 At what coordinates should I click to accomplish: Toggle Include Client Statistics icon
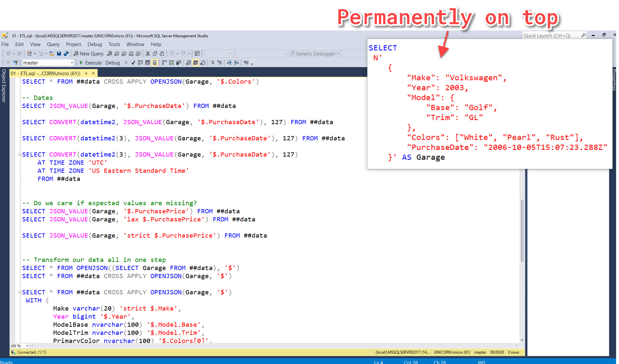(x=178, y=63)
